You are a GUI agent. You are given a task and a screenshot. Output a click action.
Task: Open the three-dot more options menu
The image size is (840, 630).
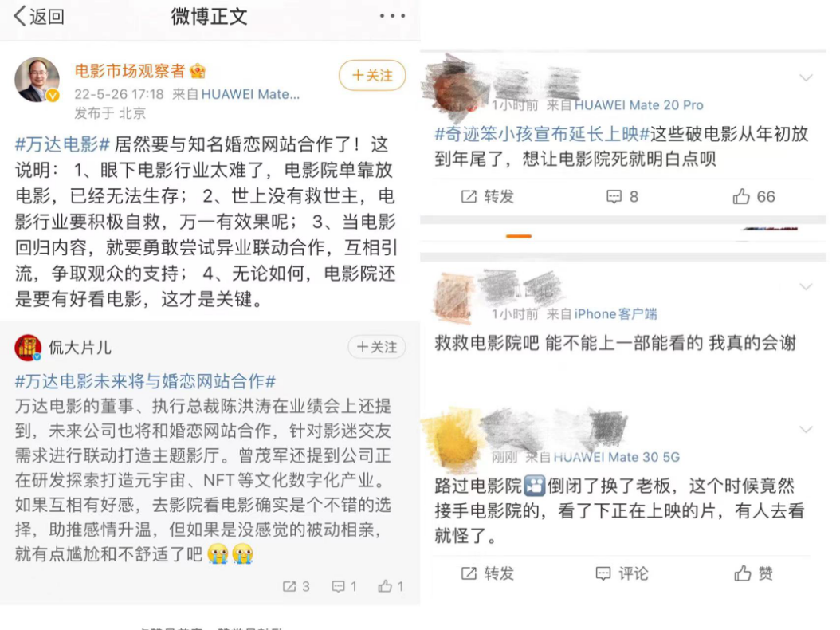pos(392,16)
